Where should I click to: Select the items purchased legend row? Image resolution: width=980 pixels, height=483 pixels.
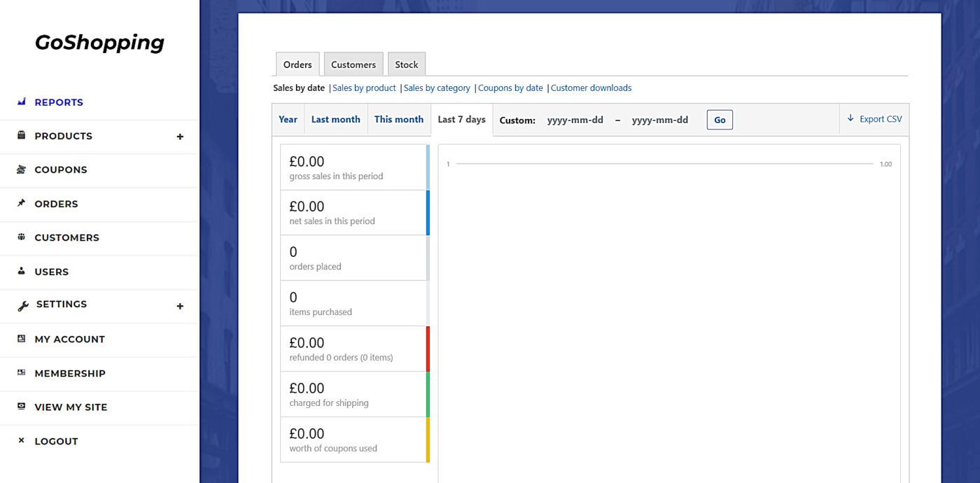(355, 304)
